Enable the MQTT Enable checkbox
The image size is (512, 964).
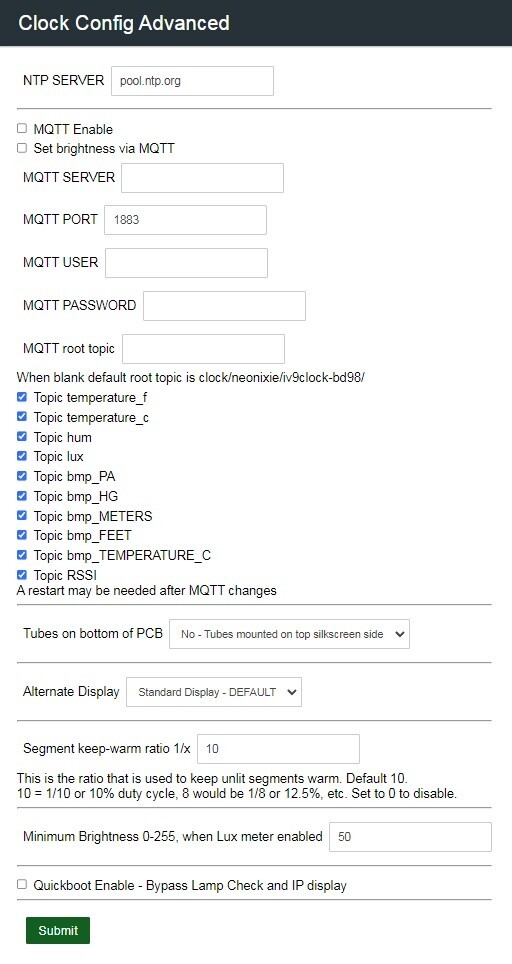coord(22,128)
